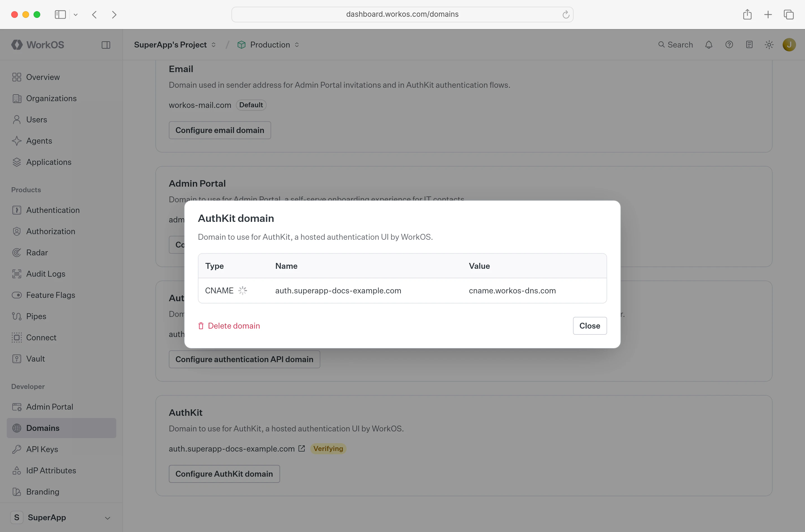Screen dimensions: 805x532
Task: Click the Safari address bar
Action: click(x=402, y=14)
